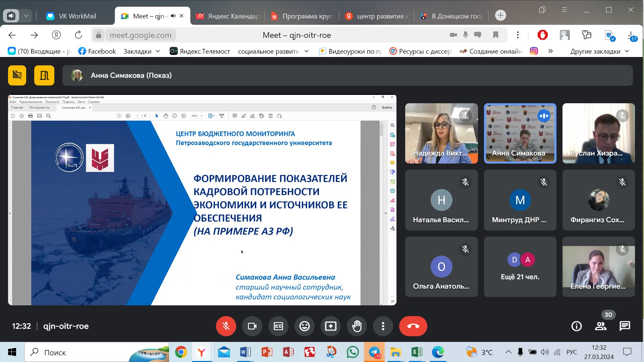
Task: Open the Facebook bookmark
Action: [97, 51]
